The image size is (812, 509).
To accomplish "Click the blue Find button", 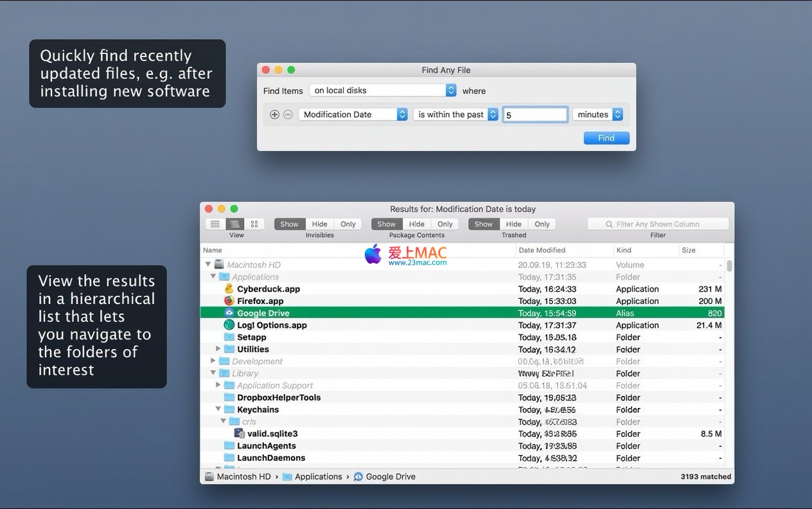I will [606, 138].
